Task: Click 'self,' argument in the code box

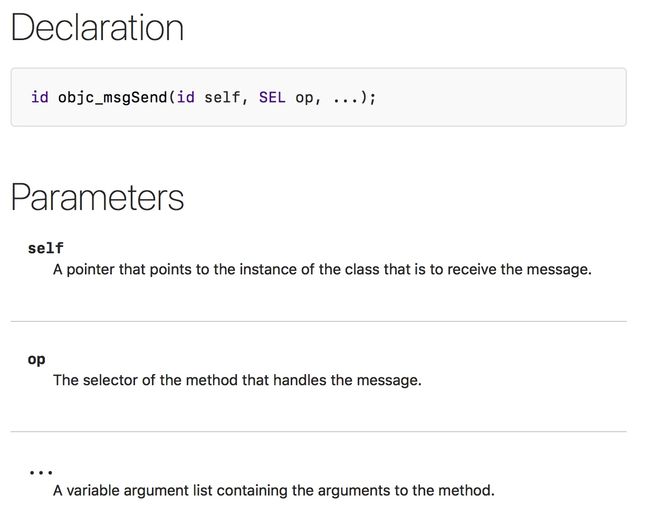Action: [x=226, y=97]
